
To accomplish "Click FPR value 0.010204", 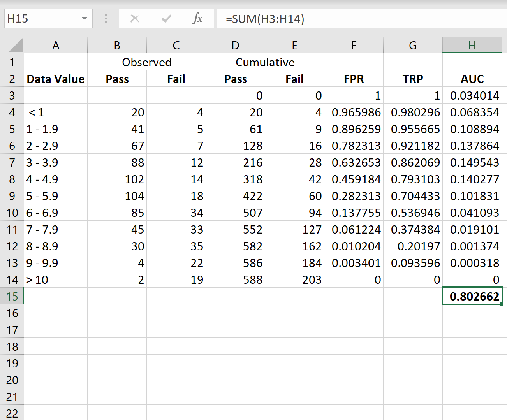I will (x=354, y=246).
